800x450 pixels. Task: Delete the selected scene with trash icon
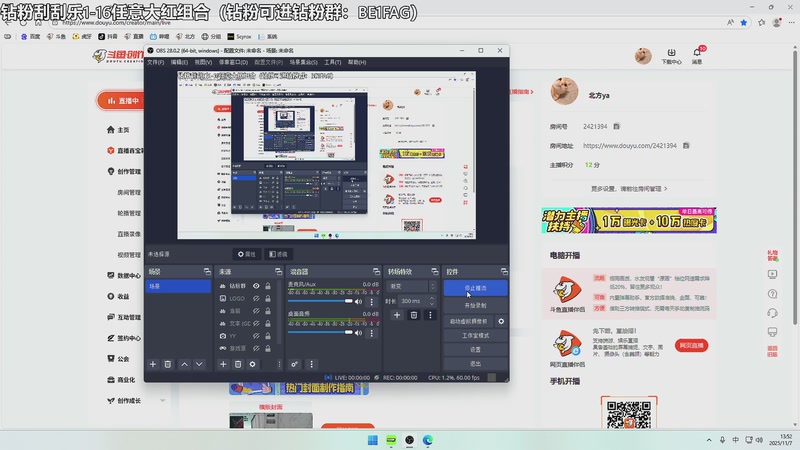[167, 364]
